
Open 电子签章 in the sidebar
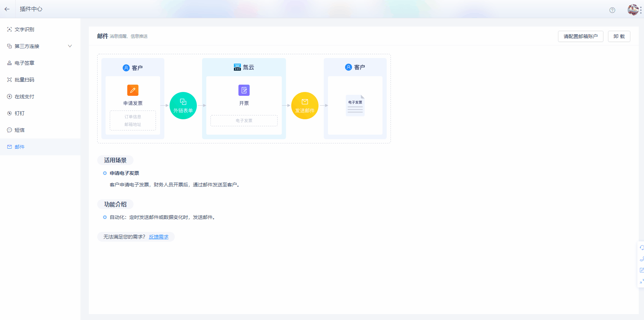pos(40,63)
